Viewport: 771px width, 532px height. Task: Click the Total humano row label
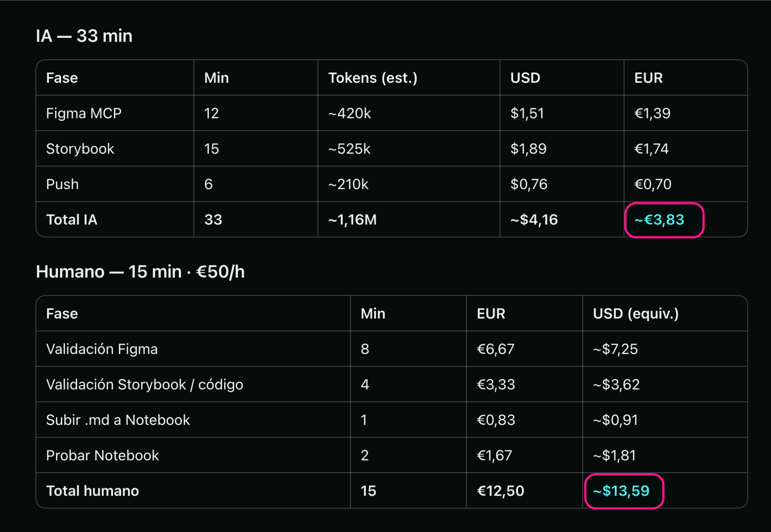92,491
